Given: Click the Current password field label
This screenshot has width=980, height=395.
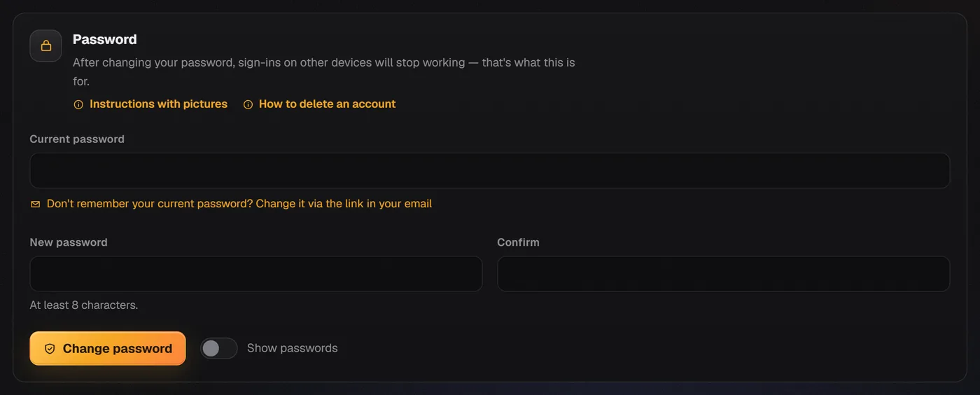Looking at the screenshot, I should [x=77, y=139].
